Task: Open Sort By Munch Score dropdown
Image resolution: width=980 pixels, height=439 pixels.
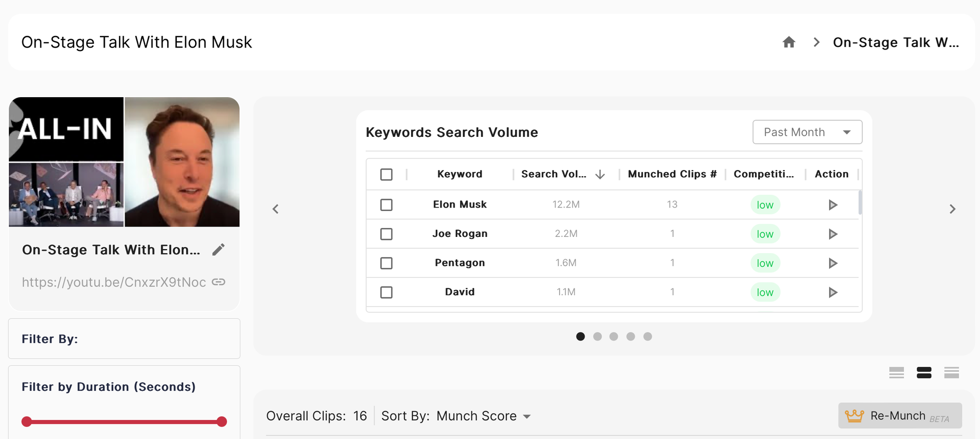Action: pos(483,416)
